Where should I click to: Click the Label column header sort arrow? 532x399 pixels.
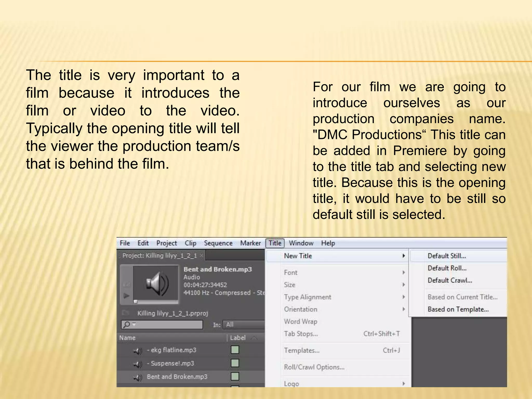coord(255,338)
